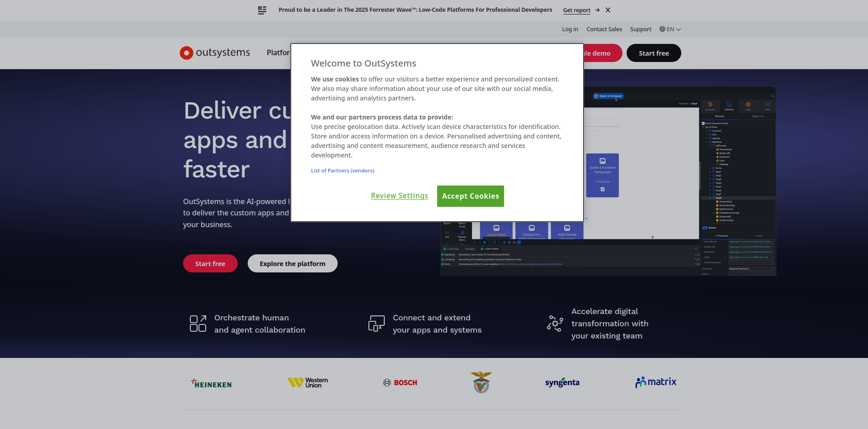Open Contact Sales page
Viewport: 868px width, 429px height.
[x=604, y=29]
